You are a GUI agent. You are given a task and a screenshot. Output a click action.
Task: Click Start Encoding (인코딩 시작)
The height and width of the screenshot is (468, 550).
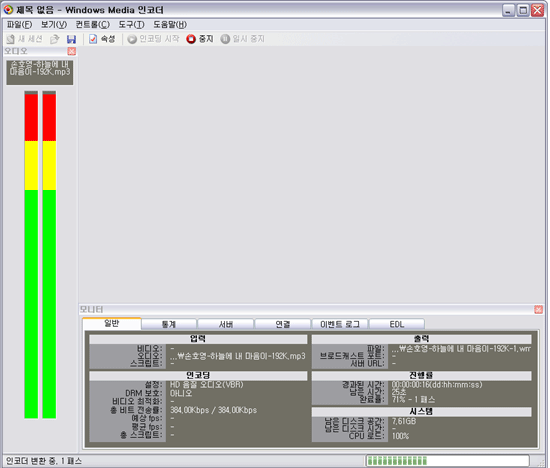[153, 39]
